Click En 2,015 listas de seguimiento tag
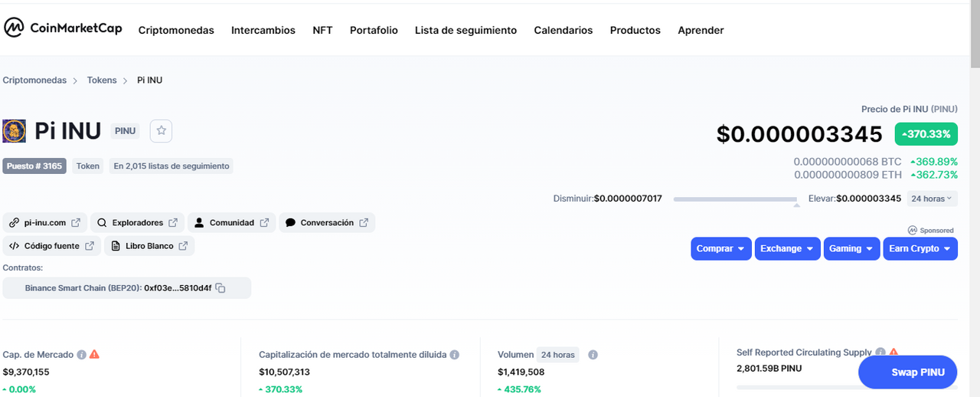 click(x=171, y=166)
